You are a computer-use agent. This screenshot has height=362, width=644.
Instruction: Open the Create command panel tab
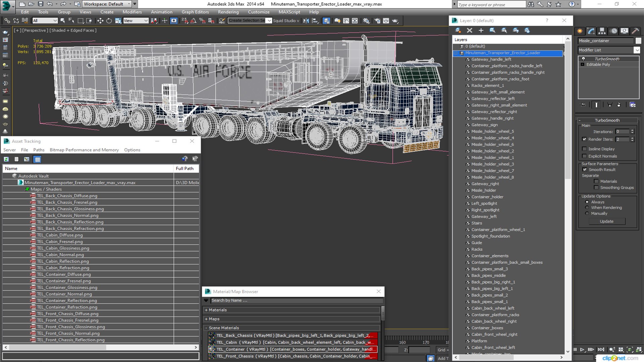click(580, 31)
